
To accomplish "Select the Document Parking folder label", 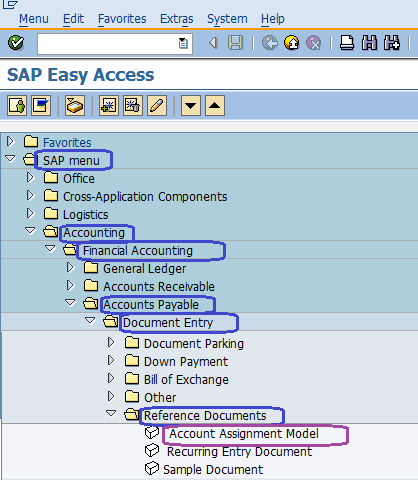I will point(194,344).
